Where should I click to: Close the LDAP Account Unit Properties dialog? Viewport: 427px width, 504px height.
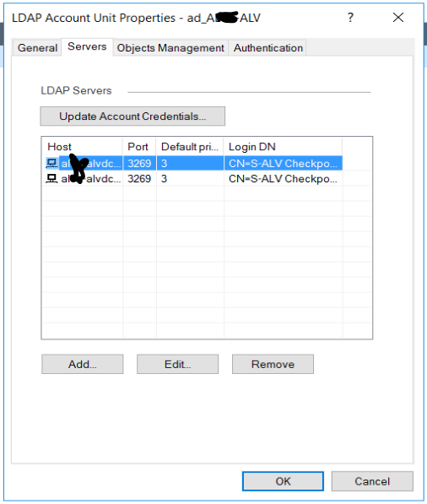pos(398,18)
